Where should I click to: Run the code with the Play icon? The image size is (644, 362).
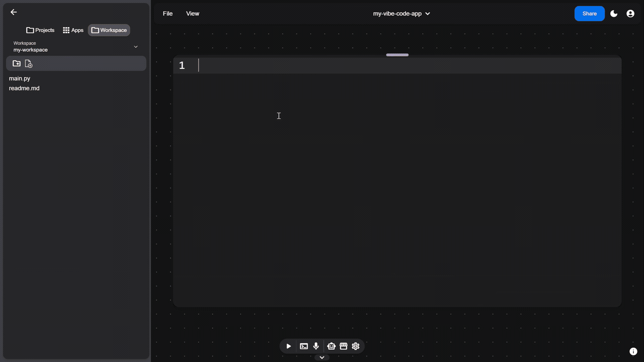coord(288,346)
